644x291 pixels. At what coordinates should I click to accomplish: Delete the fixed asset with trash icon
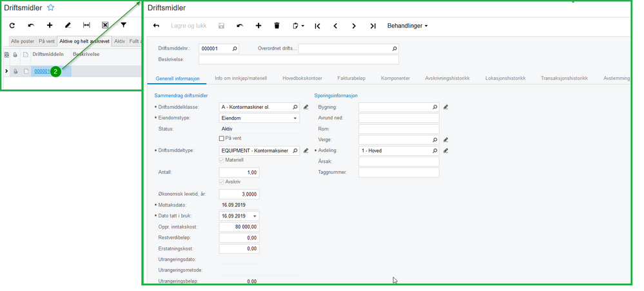click(x=277, y=26)
